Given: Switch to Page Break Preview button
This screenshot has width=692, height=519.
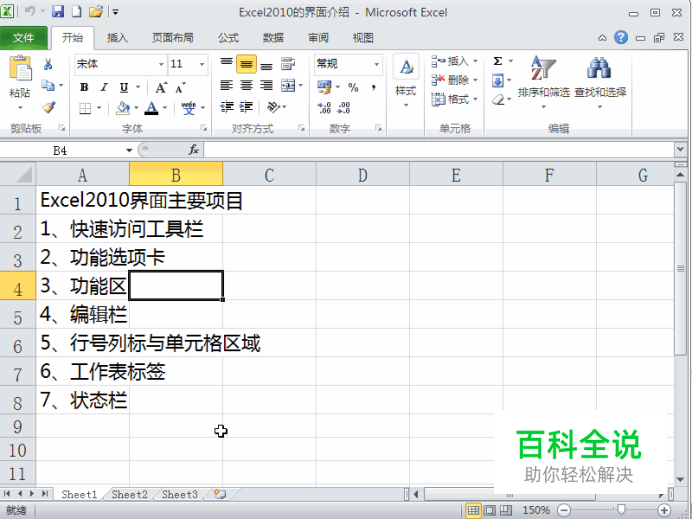Looking at the screenshot, I should 506,511.
